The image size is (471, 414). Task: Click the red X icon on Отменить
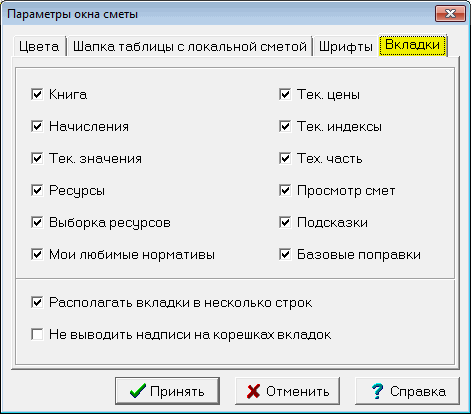click(x=253, y=391)
